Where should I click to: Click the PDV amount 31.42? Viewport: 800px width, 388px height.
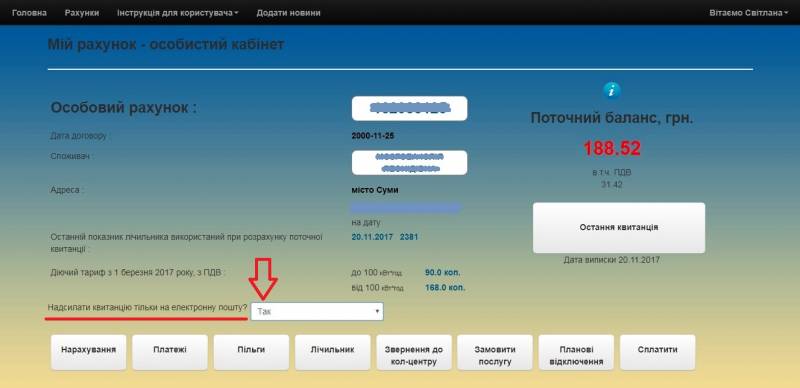(612, 185)
